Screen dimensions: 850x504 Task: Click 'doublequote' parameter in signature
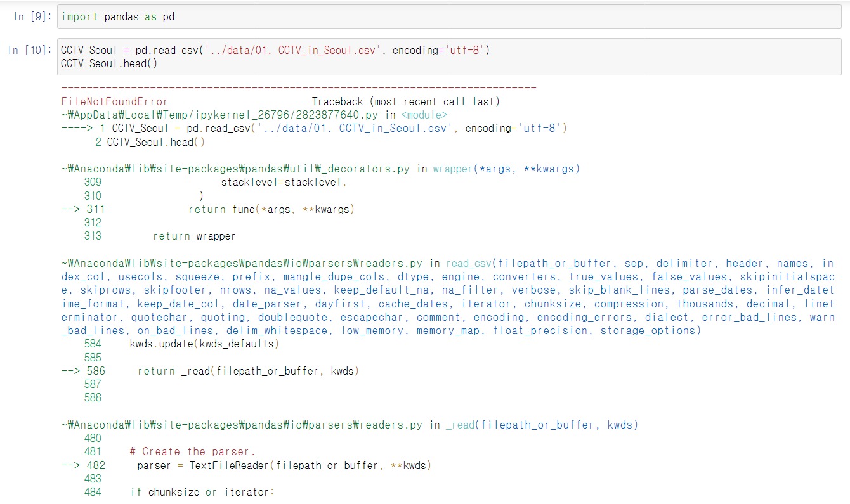tap(292, 317)
